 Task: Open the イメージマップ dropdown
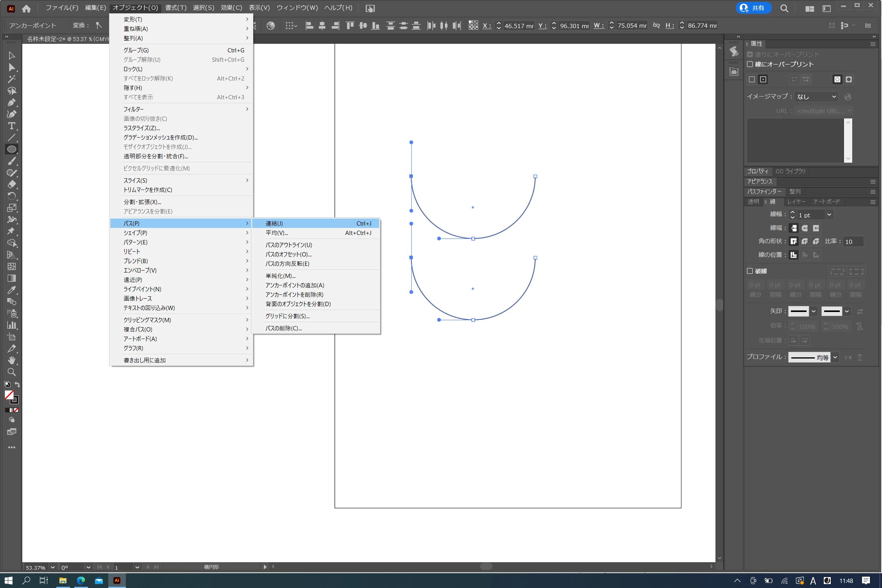pyautogui.click(x=816, y=97)
